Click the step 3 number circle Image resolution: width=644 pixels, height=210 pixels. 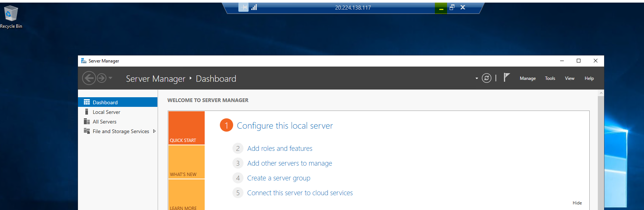[238, 163]
